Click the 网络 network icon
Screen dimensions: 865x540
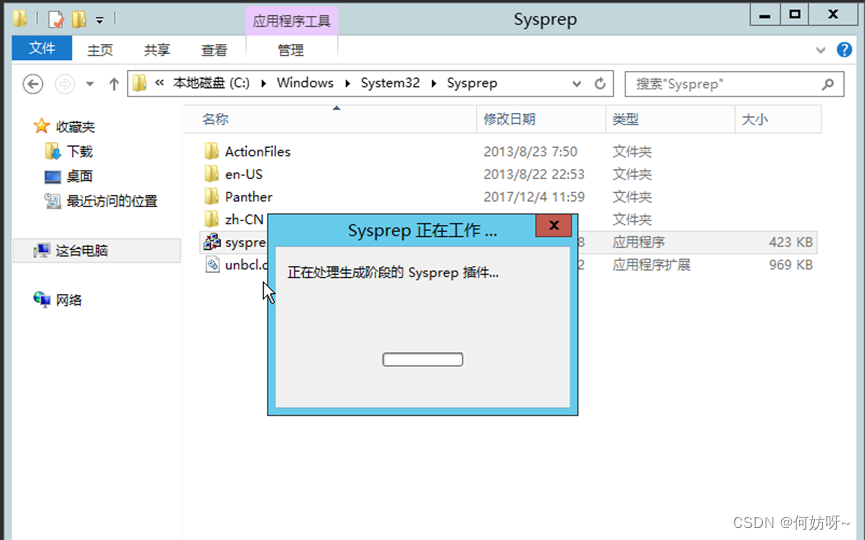(x=41, y=300)
